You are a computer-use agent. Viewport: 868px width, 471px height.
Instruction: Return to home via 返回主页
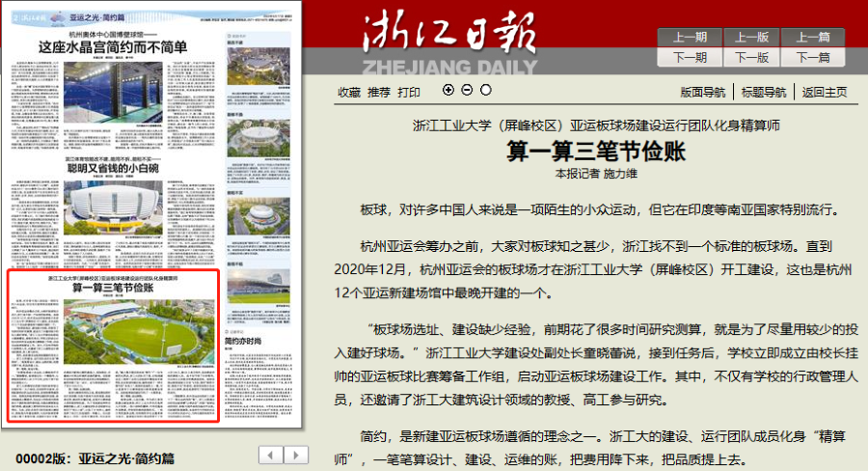pyautogui.click(x=825, y=93)
